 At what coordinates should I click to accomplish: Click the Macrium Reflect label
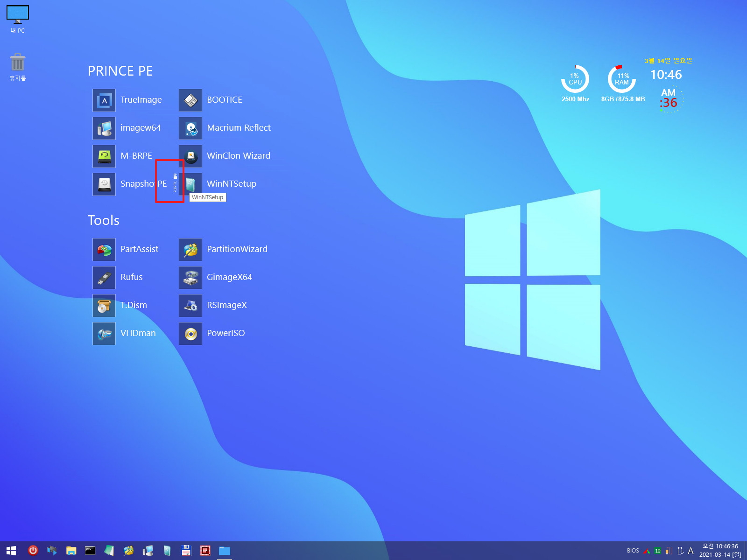(239, 128)
